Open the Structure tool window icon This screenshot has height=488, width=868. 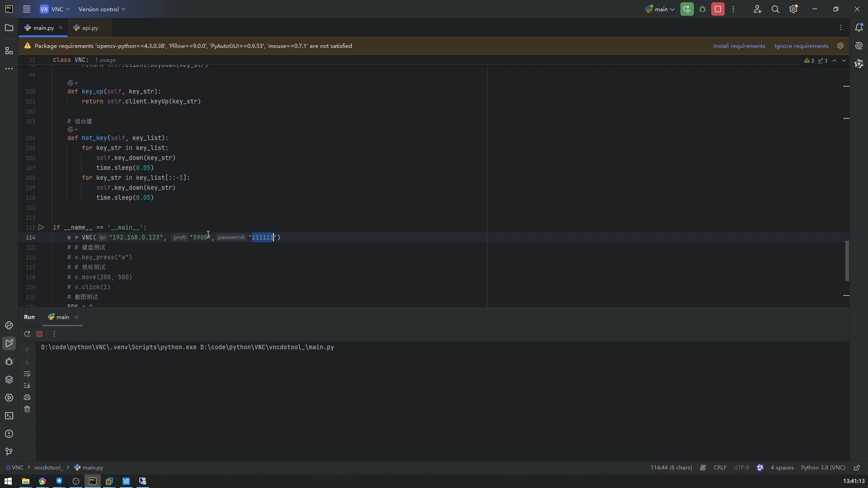(9, 51)
